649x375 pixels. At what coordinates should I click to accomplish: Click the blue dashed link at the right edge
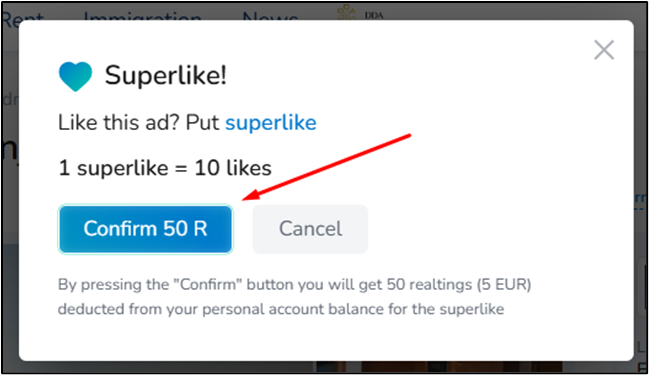tap(641, 198)
